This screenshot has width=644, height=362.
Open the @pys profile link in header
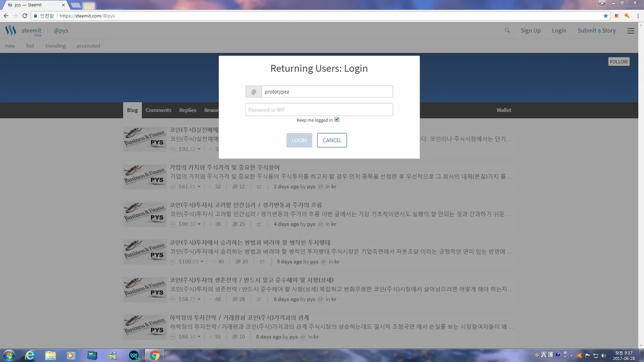(x=61, y=31)
